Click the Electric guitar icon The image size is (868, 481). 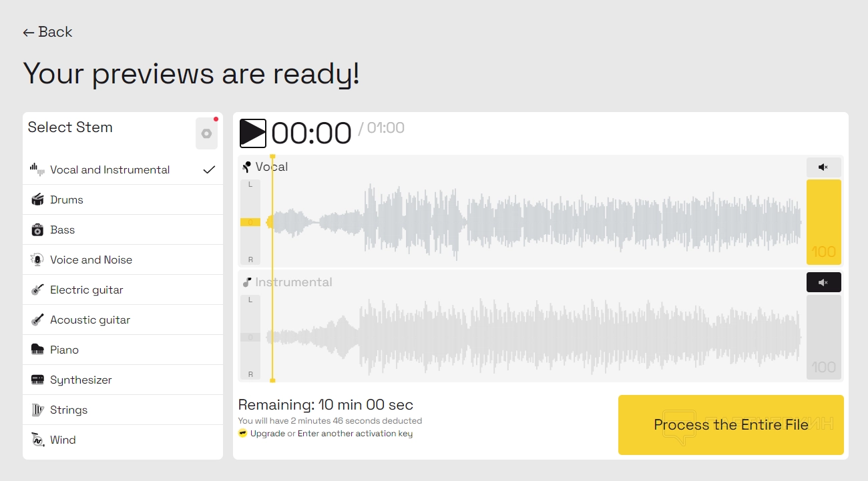click(x=37, y=290)
